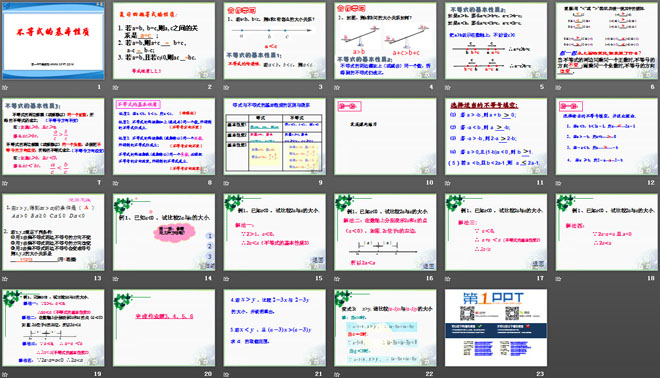Viewport: 660px width, 378px height.
Task: Click the animation star icon under slide 8
Action: (x=116, y=183)
